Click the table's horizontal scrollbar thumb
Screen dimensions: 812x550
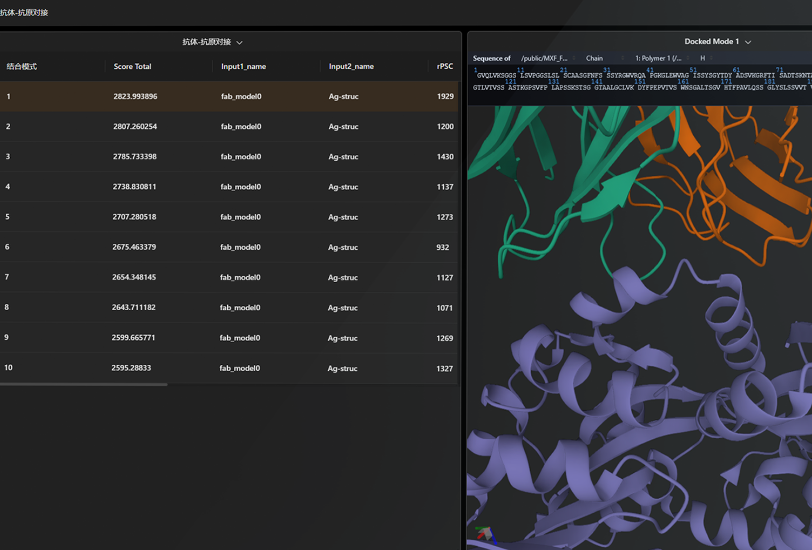click(83, 384)
